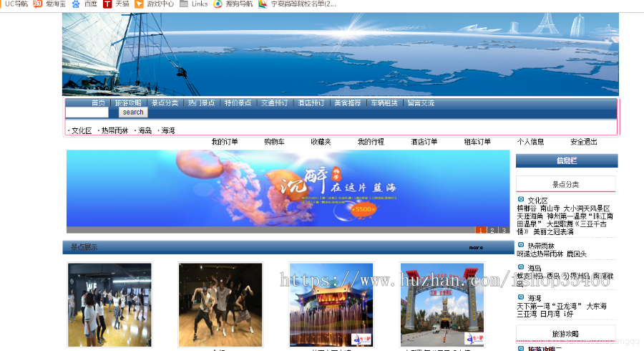Open 热门景点 in the navigation bar
The height and width of the screenshot is (351, 644).
point(201,102)
